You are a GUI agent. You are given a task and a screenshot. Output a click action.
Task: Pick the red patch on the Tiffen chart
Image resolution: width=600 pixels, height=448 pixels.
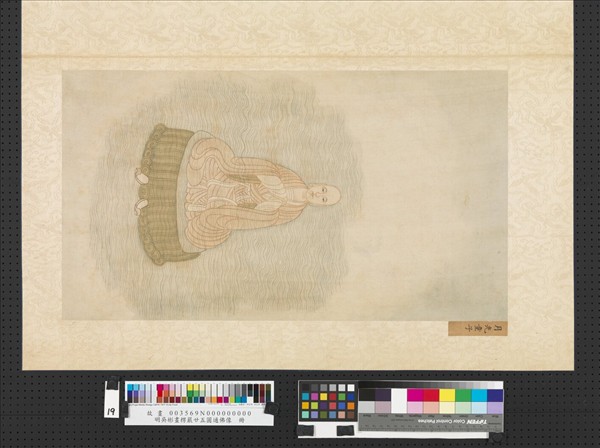click(431, 395)
